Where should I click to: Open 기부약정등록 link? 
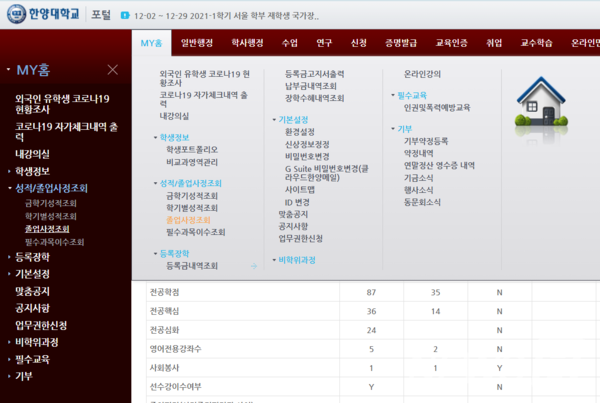tap(426, 141)
